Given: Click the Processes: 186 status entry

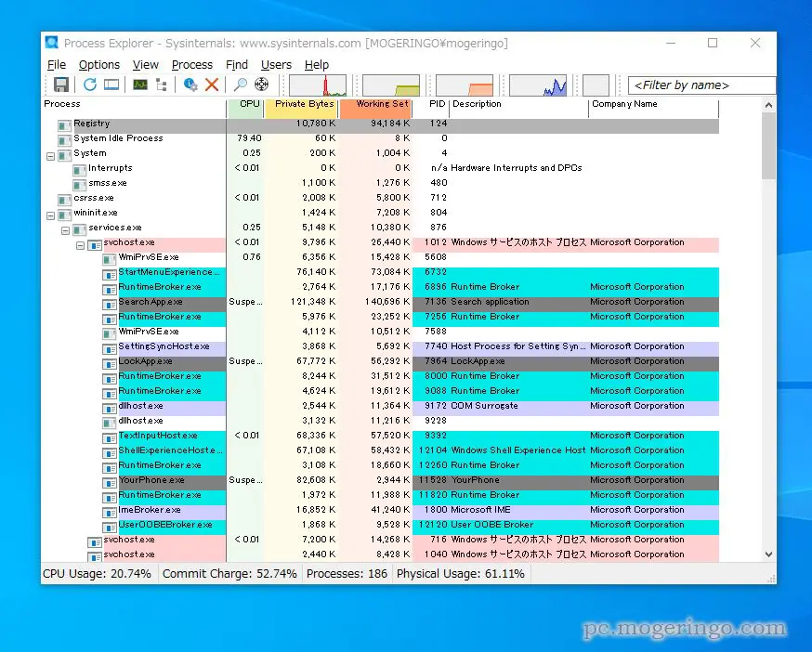Looking at the screenshot, I should tap(347, 574).
